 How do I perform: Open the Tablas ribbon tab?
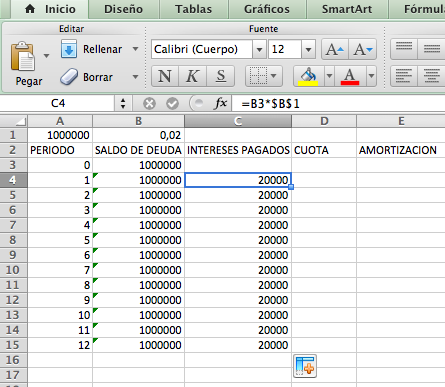click(194, 9)
